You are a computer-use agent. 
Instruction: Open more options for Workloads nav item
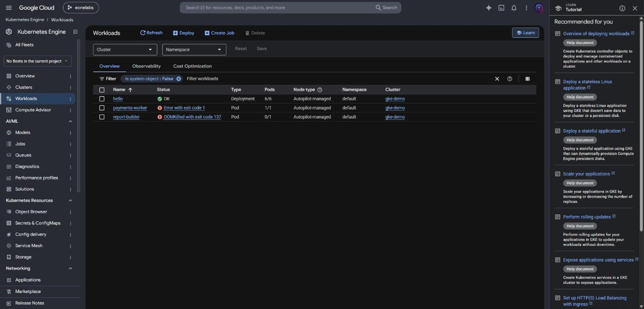[70, 99]
